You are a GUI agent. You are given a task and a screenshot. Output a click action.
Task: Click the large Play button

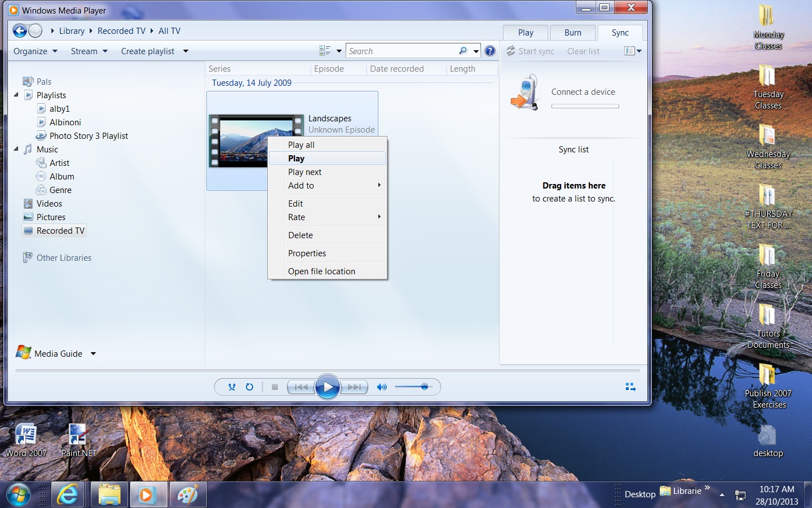click(x=328, y=387)
